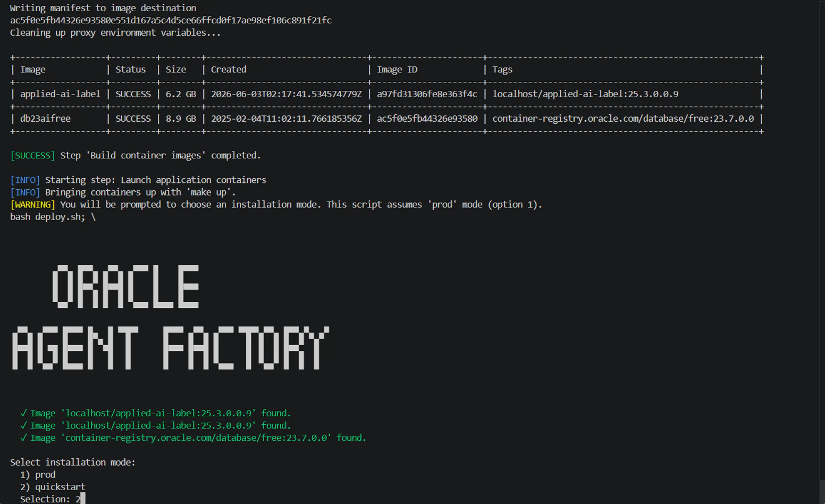Viewport: 825px width, 504px height.
Task: Click the checkmark beside the container-registry image found line
Action: [23, 438]
